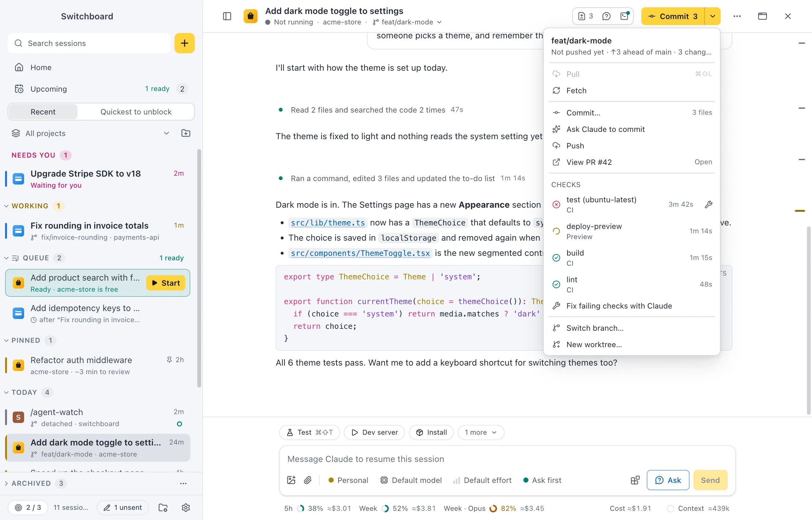
Task: Open the settings gear in sidebar footer
Action: 186,508
